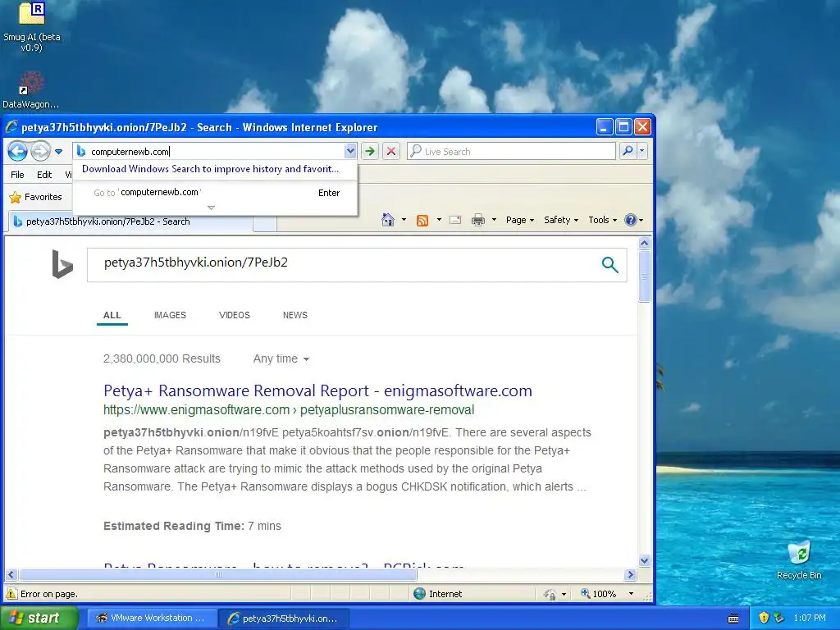The height and width of the screenshot is (630, 840).
Task: Select the DataWagon desktop shortcut
Action: [31, 90]
